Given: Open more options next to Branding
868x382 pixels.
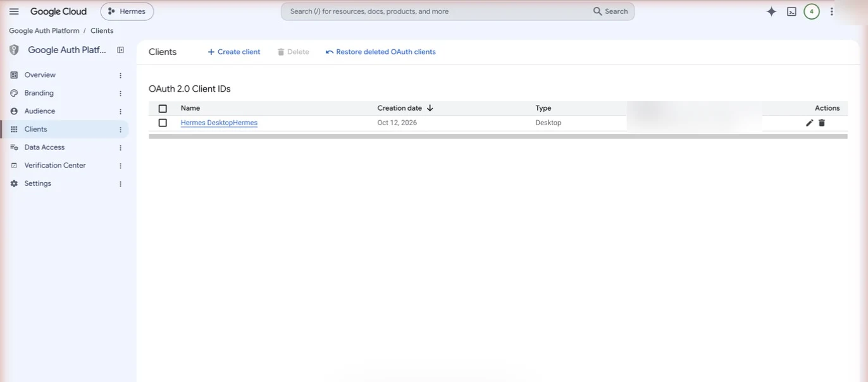Looking at the screenshot, I should tap(120, 94).
